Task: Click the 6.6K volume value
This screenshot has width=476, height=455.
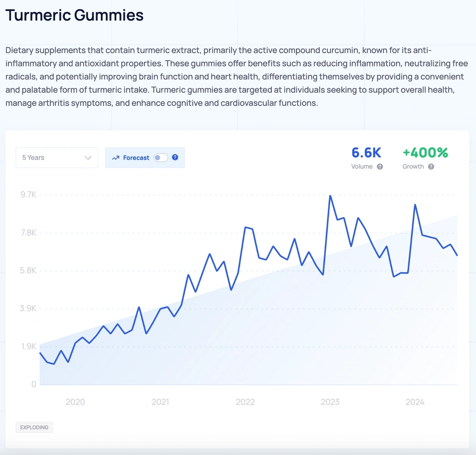Action: point(366,153)
